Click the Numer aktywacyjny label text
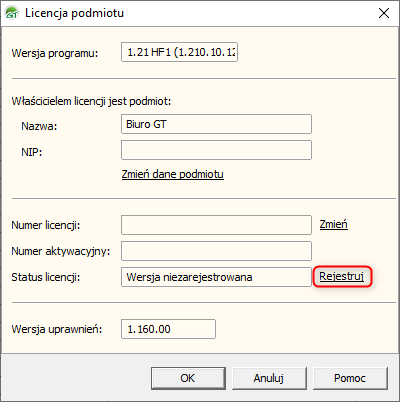 pos(61,251)
